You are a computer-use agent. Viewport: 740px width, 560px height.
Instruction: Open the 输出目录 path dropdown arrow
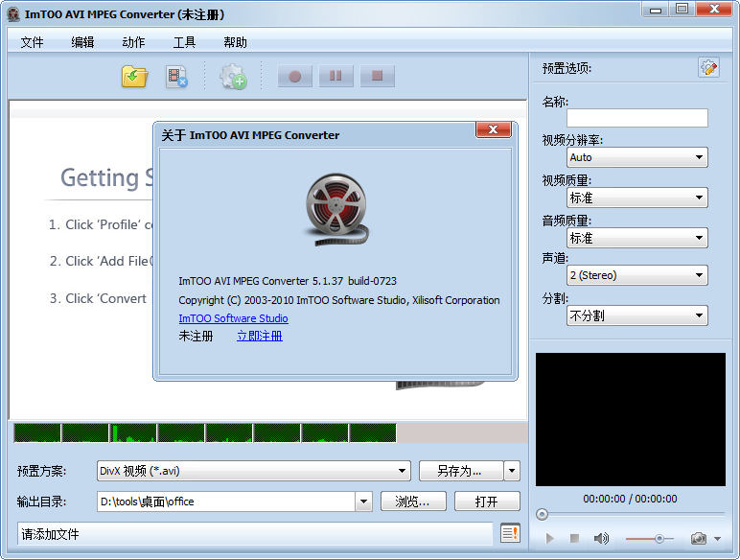[364, 502]
